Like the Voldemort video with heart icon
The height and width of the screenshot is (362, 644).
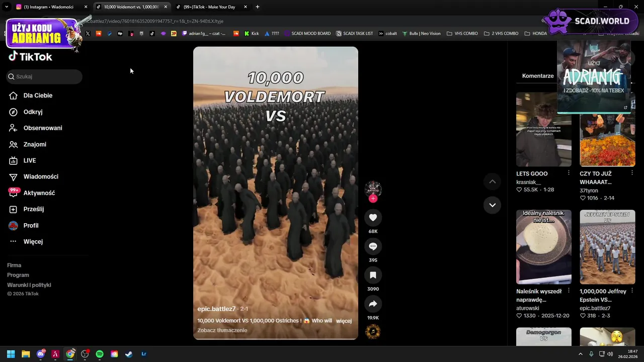tap(373, 217)
